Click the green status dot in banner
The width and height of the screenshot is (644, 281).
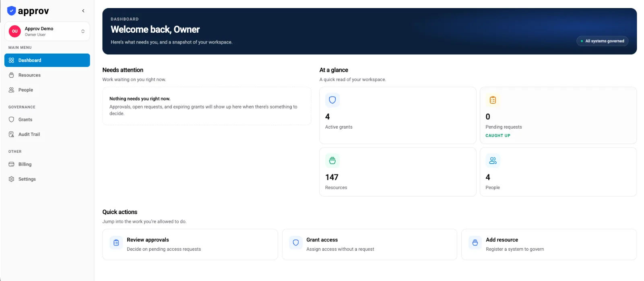click(582, 41)
